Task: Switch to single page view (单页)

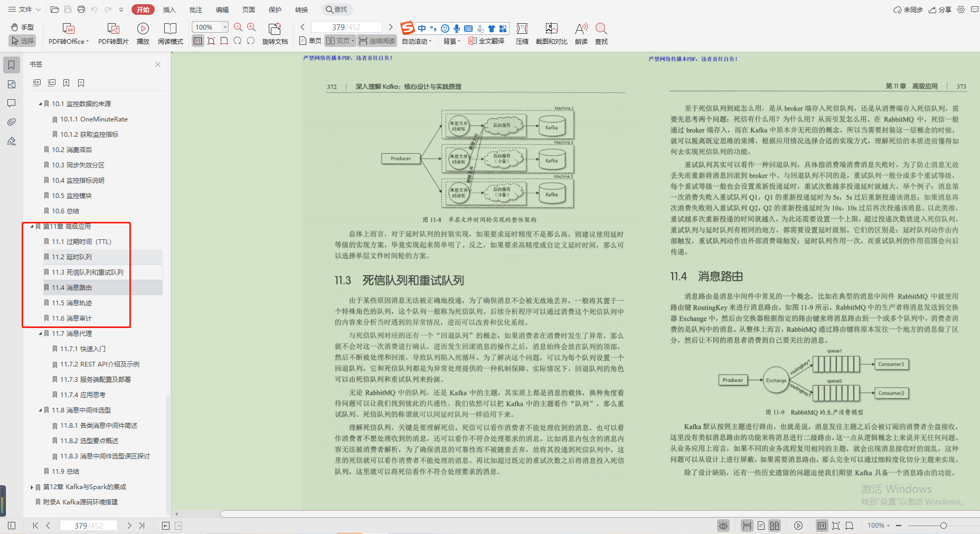Action: click(x=310, y=41)
